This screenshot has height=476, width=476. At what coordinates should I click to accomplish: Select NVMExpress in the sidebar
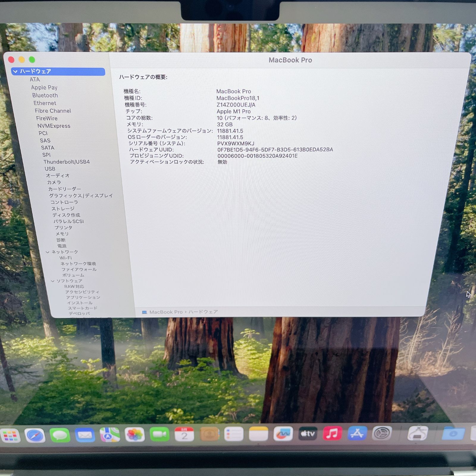pos(54,126)
